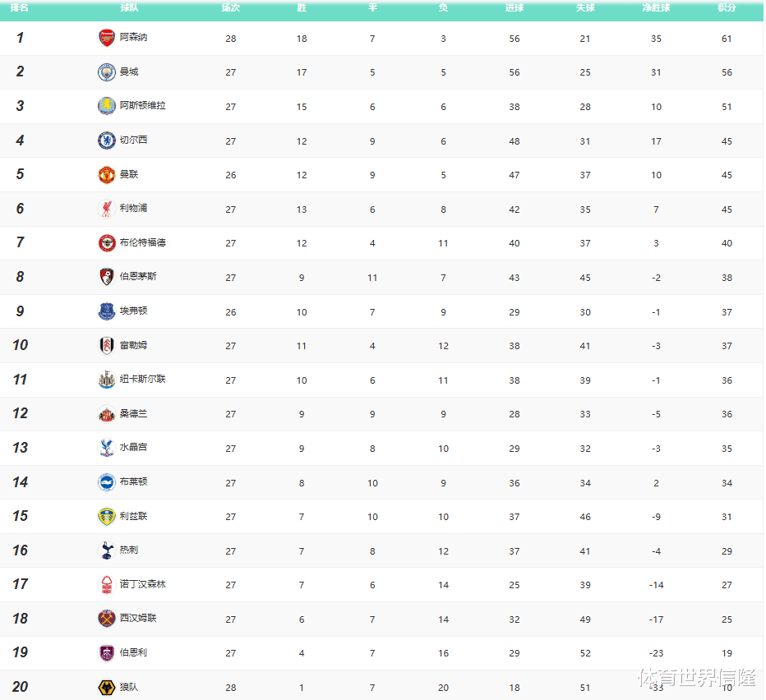766x700 pixels.
Task: Click the Chelsea club crest icon
Action: pyautogui.click(x=107, y=140)
